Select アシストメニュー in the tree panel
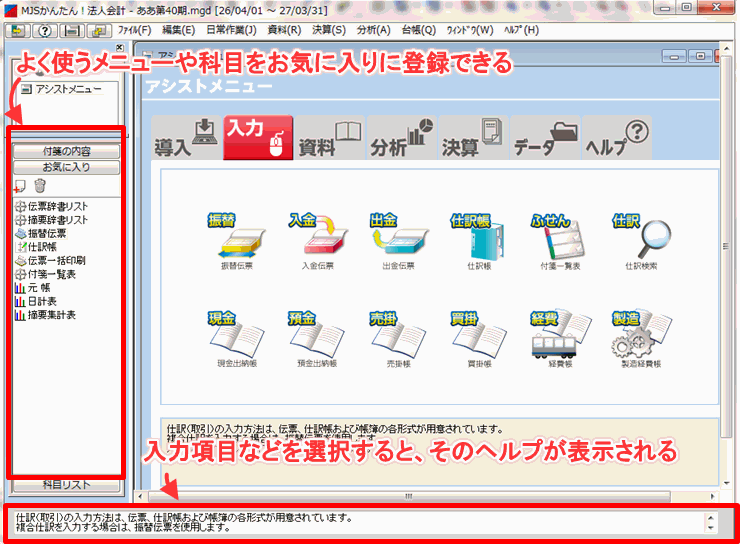Screen dimensions: 740x544 click(62, 89)
